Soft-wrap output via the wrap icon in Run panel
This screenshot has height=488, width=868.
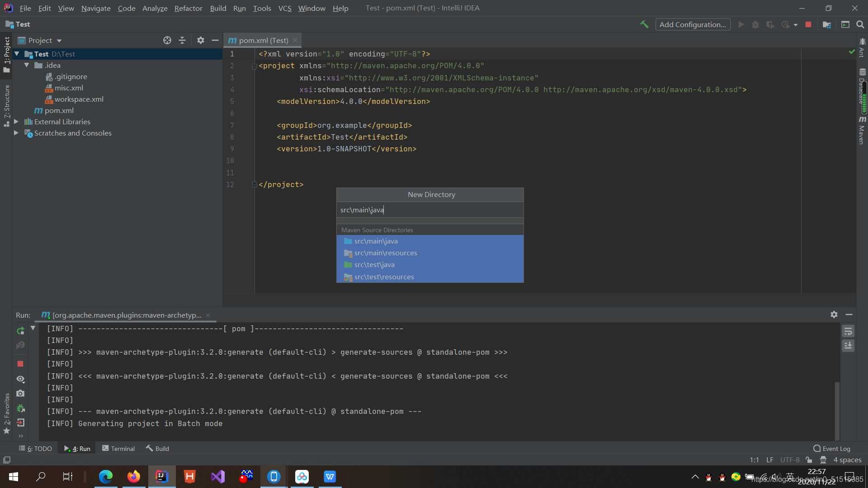(849, 331)
